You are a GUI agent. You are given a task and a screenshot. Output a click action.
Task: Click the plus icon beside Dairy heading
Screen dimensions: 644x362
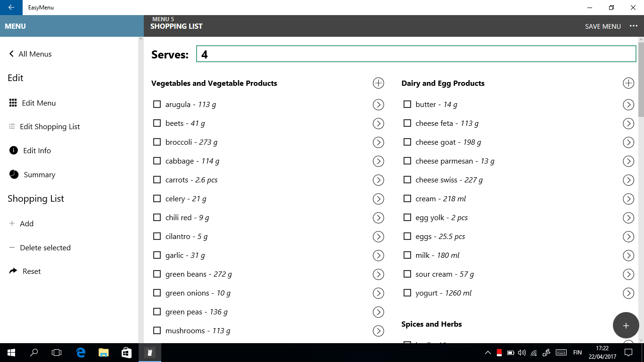(628, 83)
